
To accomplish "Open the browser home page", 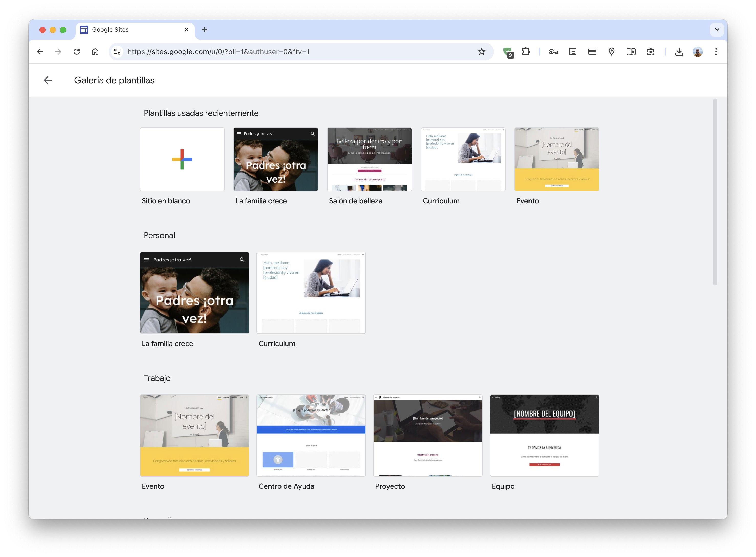I will [95, 52].
